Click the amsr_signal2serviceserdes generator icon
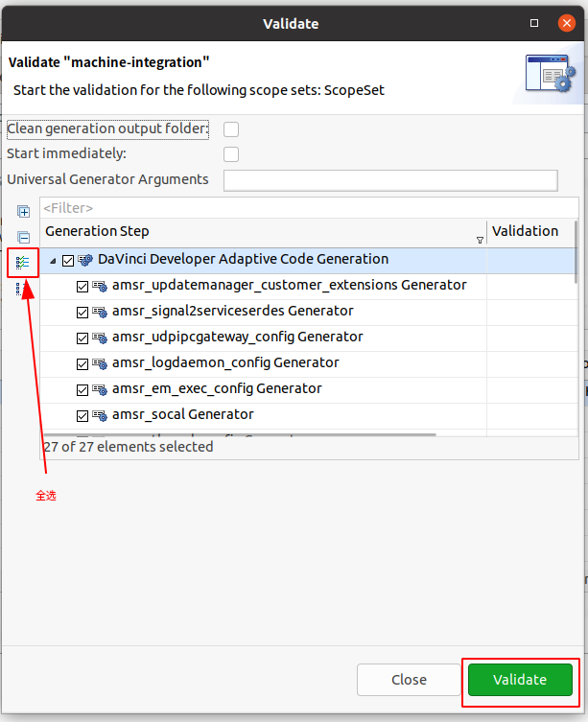This screenshot has width=588, height=722. click(x=100, y=313)
